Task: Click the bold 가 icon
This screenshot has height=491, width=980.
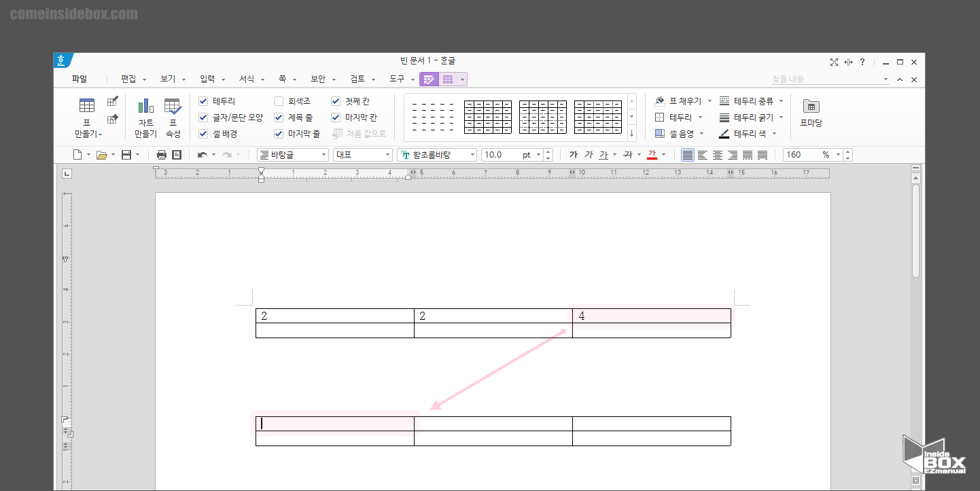Action: pos(574,155)
